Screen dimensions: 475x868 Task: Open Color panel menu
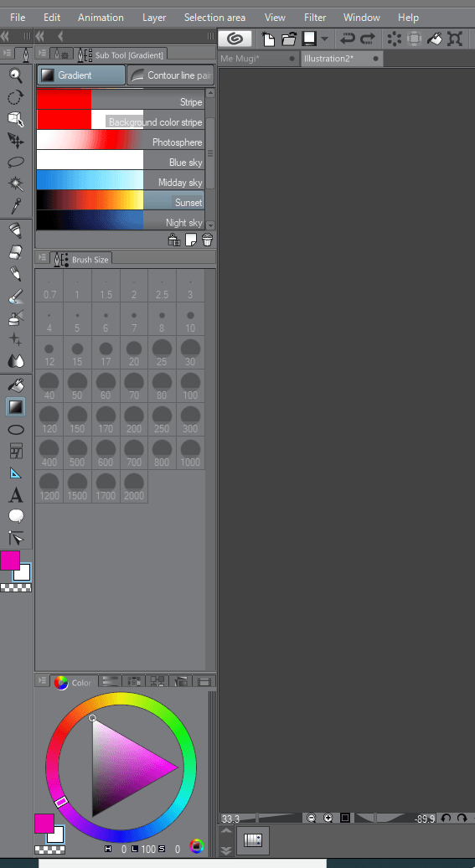(x=42, y=681)
